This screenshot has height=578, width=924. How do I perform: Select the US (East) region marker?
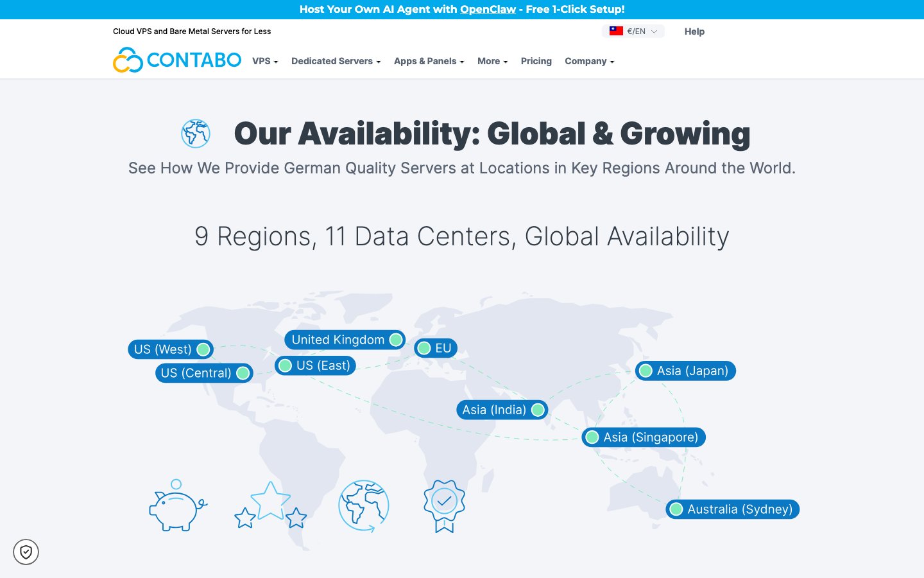point(315,365)
